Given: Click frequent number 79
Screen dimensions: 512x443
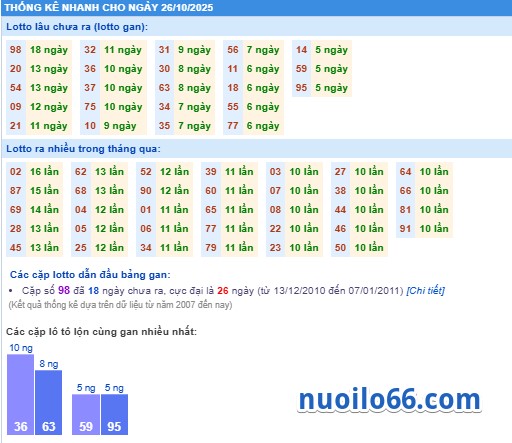Looking at the screenshot, I should 211,248.
